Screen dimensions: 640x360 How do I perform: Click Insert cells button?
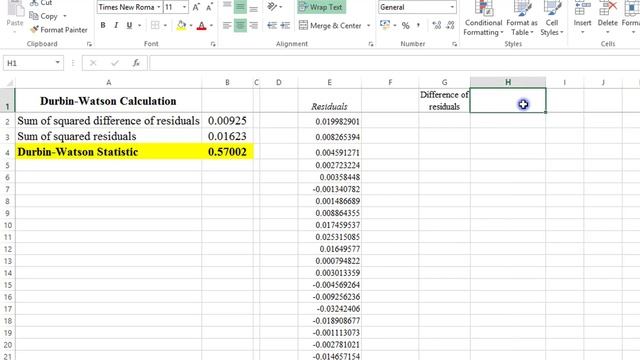582,18
